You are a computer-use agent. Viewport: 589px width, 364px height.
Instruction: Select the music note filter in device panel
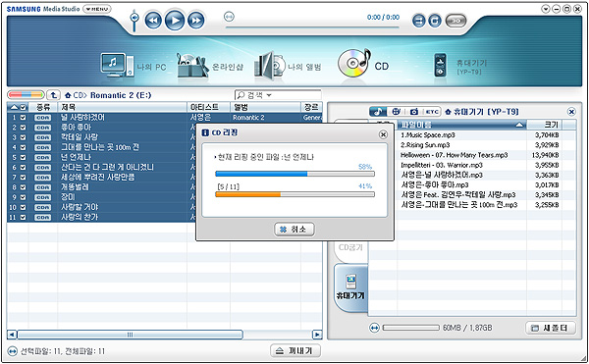pos(378,112)
